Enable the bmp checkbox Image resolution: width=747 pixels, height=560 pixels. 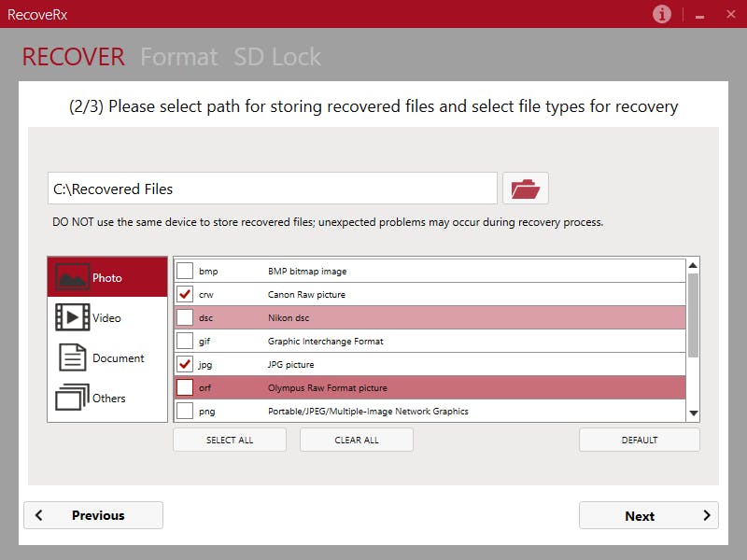[185, 271]
